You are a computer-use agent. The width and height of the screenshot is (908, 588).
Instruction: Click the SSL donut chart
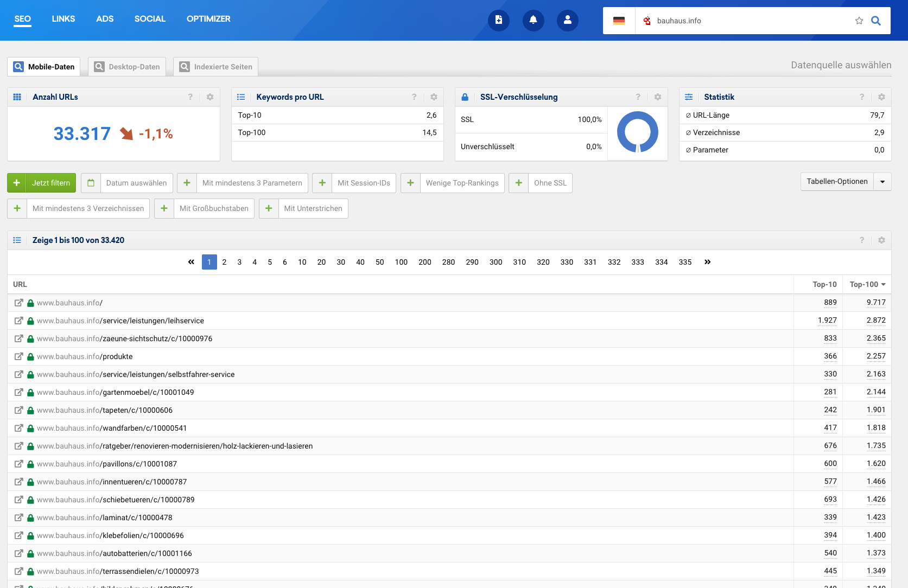coord(638,132)
